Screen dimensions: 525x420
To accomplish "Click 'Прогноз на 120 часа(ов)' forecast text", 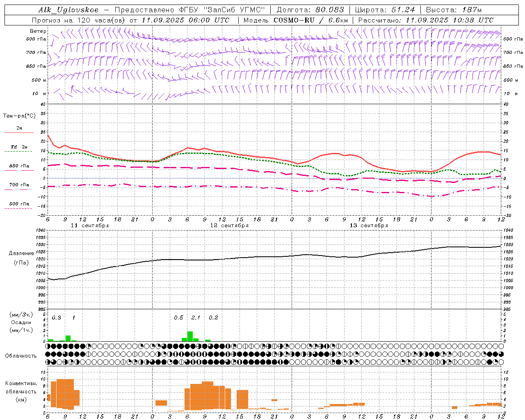I will (79, 20).
